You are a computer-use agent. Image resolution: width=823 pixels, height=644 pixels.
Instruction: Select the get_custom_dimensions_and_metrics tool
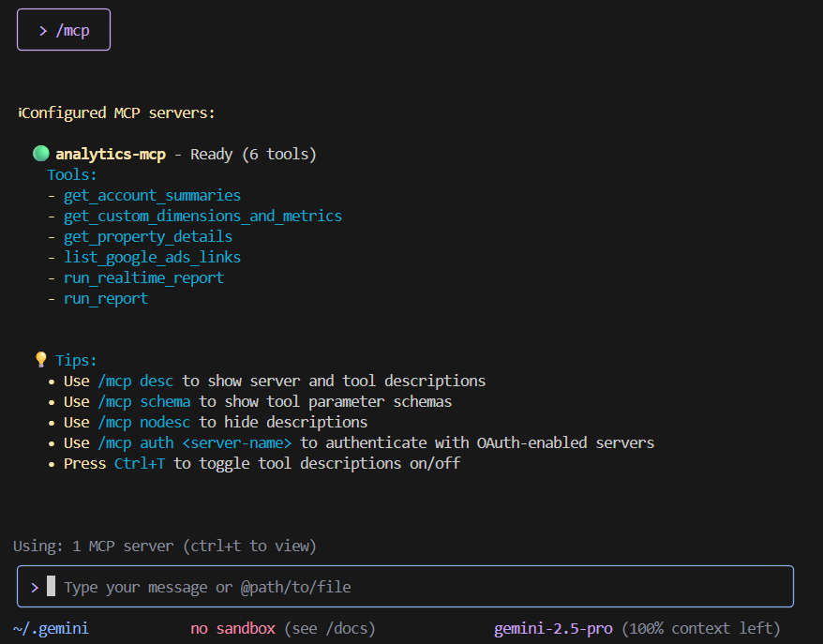coord(202,217)
